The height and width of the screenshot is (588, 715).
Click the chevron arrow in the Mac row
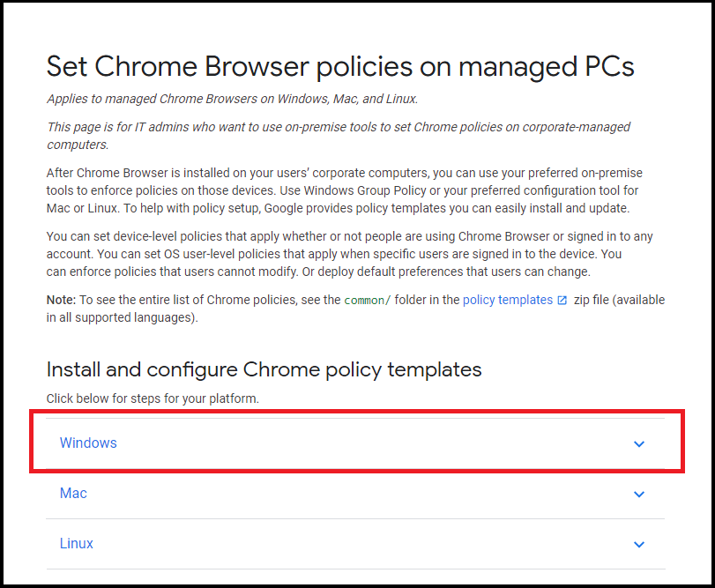639,494
